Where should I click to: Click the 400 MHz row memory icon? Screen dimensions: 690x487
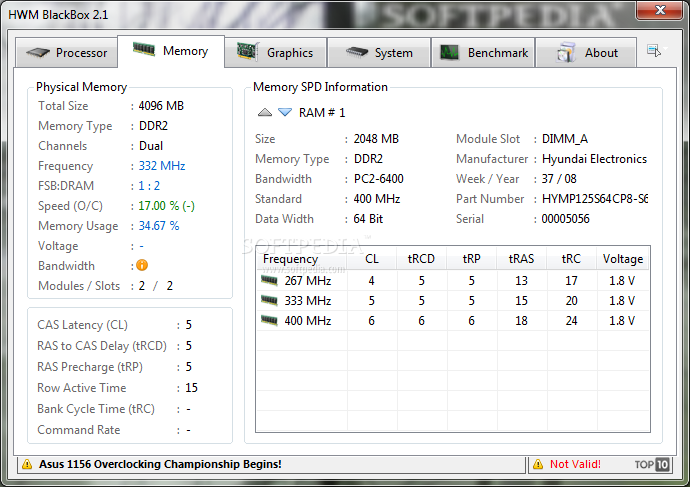point(269,320)
